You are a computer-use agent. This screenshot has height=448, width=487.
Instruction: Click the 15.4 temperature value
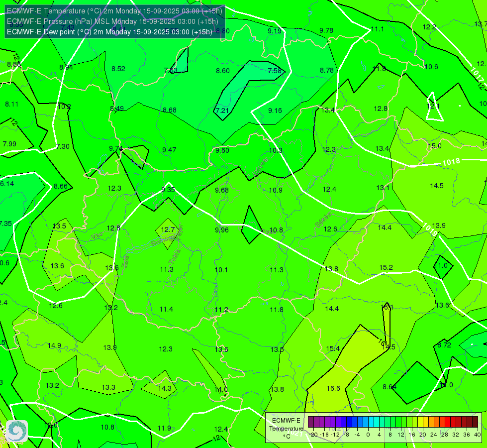point(333,348)
